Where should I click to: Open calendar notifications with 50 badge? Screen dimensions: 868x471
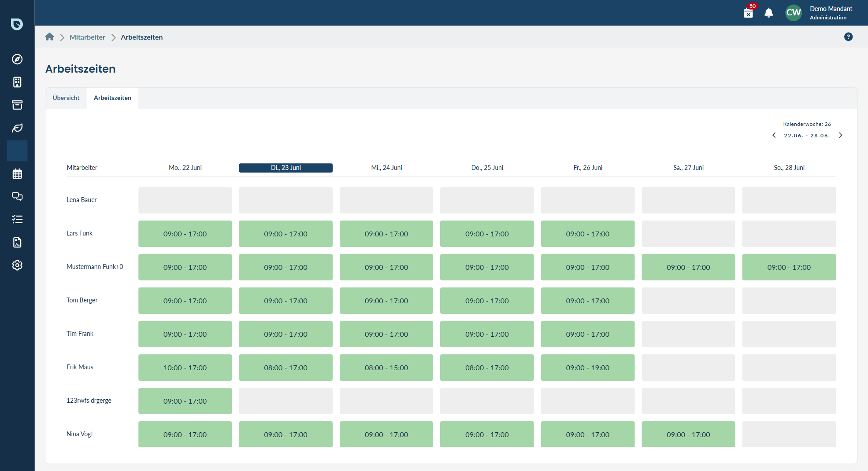point(749,12)
